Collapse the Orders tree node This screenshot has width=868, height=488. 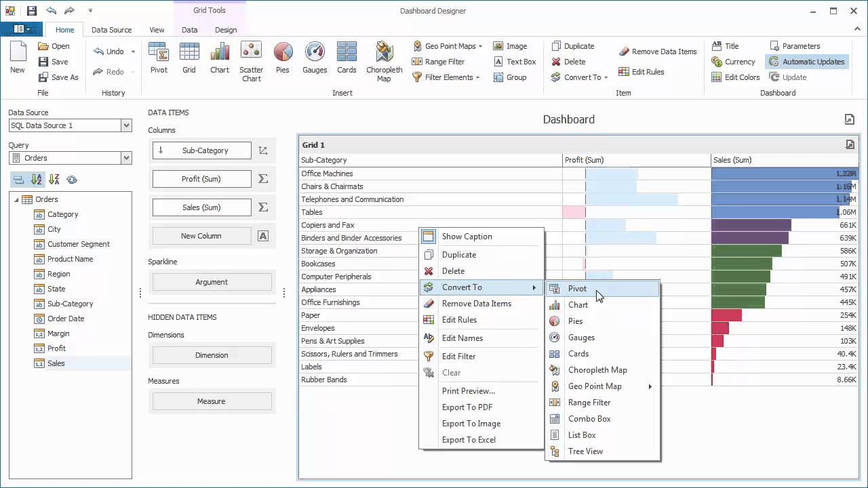16,199
